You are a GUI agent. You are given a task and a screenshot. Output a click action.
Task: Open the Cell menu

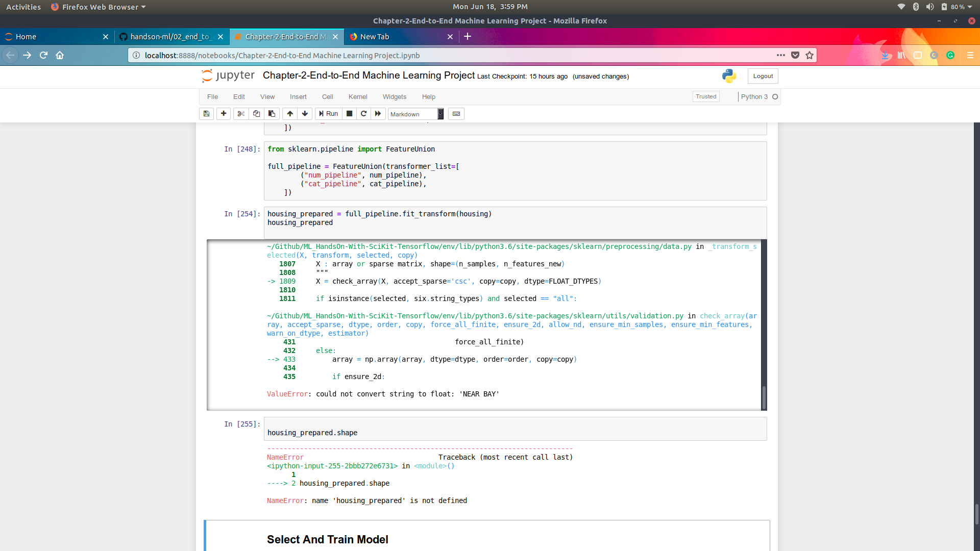pyautogui.click(x=327, y=96)
